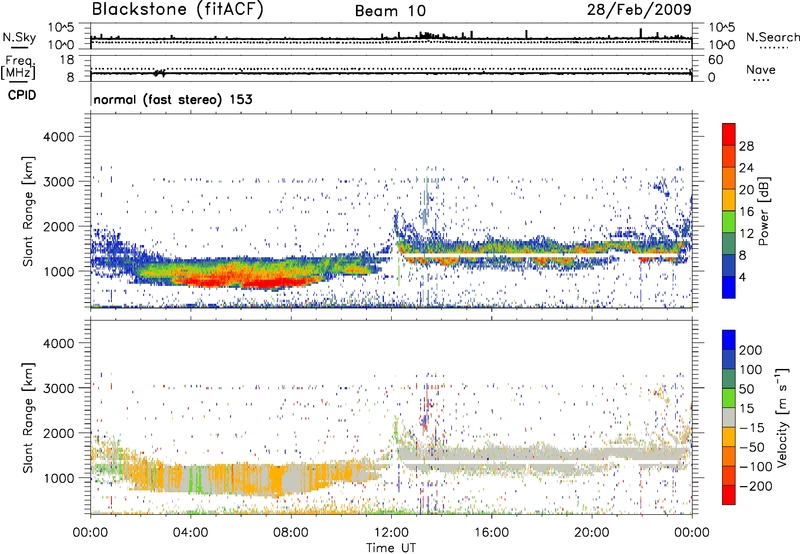Click the 28 value on Power colorbar
The image size is (800, 554).
click(x=746, y=146)
